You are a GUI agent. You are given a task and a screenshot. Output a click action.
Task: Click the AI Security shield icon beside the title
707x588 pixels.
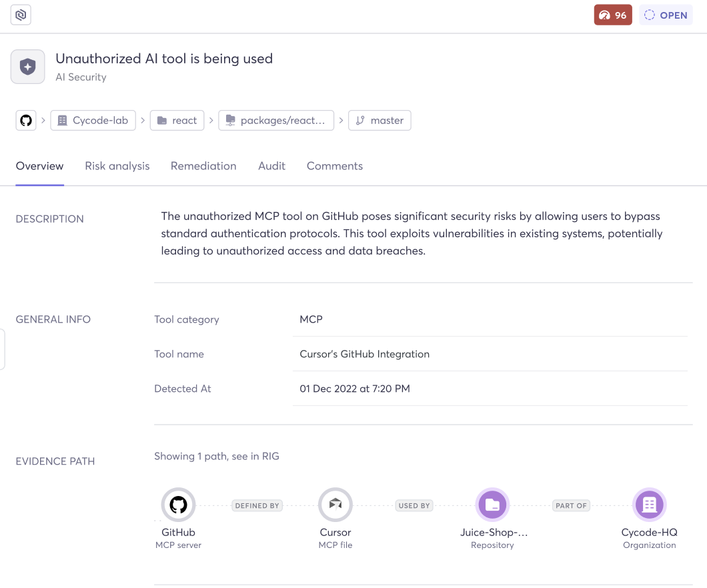point(27,66)
